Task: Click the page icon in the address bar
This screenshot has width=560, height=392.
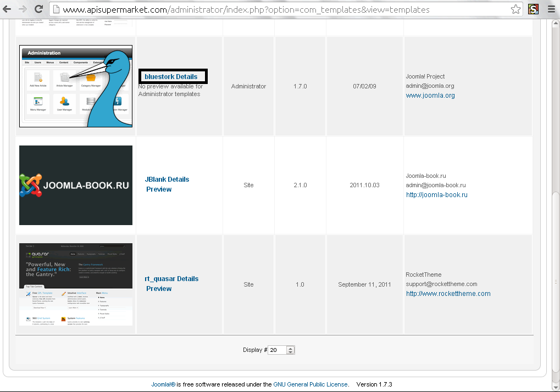Action: [x=56, y=9]
